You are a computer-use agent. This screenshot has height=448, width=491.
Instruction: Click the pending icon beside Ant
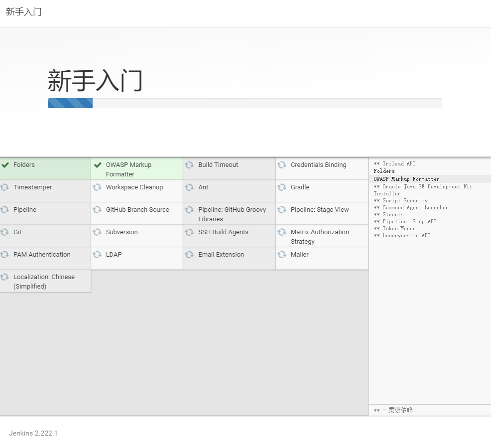click(189, 187)
